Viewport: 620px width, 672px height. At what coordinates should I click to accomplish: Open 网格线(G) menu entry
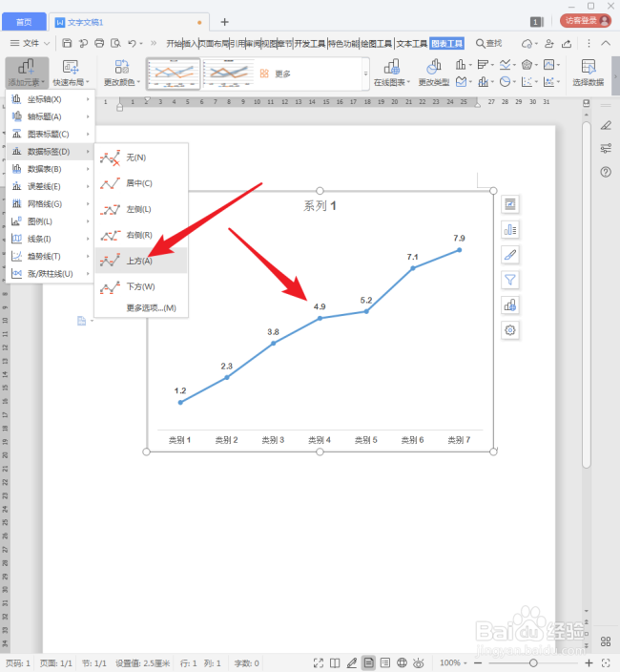pyautogui.click(x=51, y=204)
